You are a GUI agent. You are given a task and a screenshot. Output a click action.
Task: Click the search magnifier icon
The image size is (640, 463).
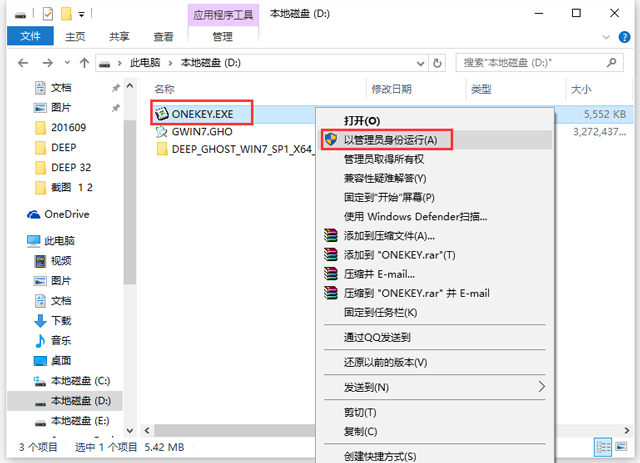611,63
